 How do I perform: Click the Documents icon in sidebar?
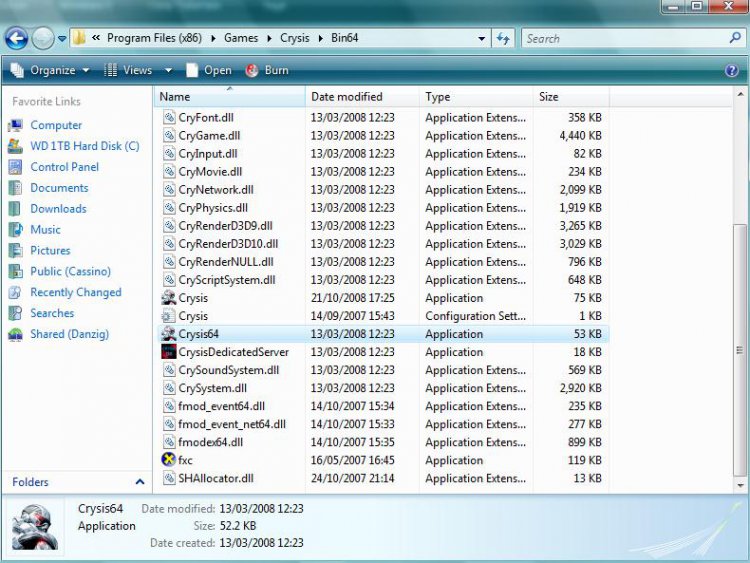click(x=15, y=188)
